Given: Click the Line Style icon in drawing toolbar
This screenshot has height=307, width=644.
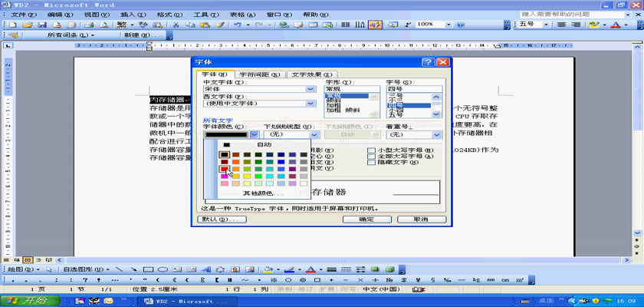Looking at the screenshot, I should (331, 269).
